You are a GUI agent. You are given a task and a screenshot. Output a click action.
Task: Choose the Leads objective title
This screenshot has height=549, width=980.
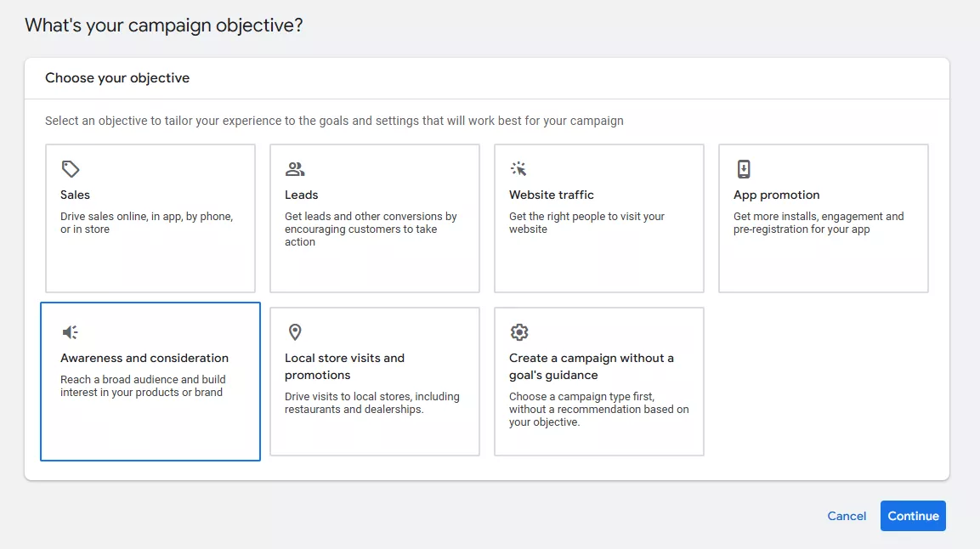tap(302, 195)
